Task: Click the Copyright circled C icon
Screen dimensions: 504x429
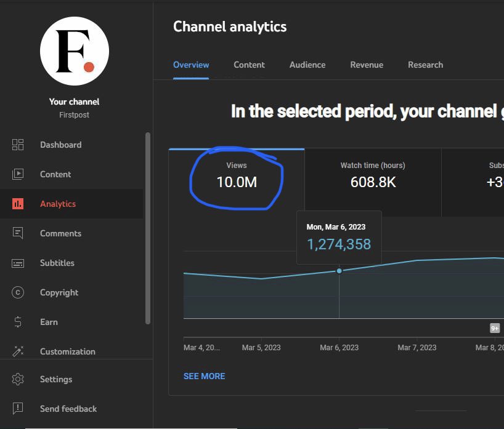Action: coord(18,292)
